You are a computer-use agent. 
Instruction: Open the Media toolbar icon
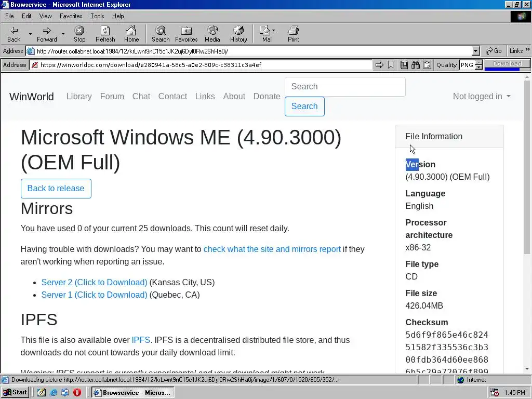click(x=212, y=31)
